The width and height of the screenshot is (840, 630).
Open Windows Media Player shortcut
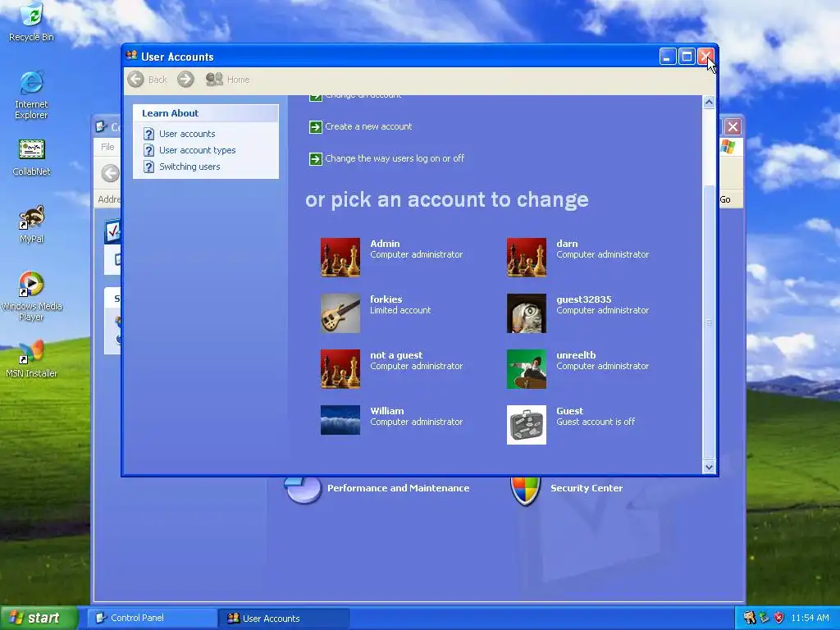pyautogui.click(x=31, y=295)
